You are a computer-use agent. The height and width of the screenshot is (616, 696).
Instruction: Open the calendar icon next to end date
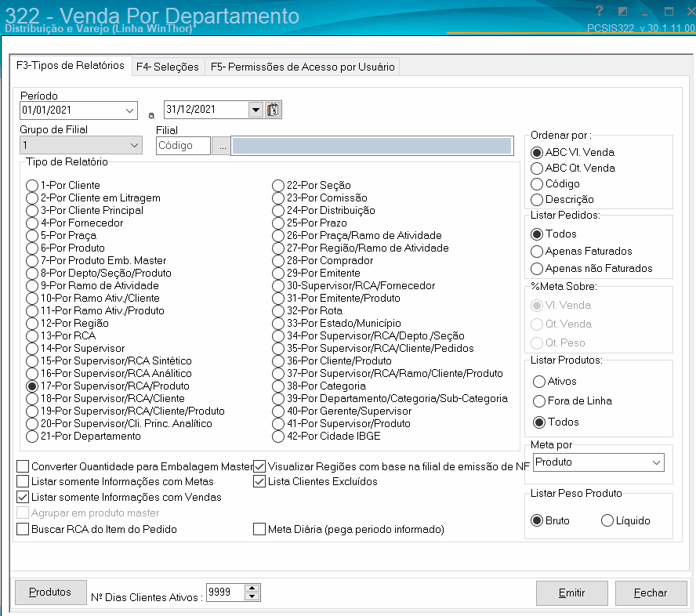(x=273, y=110)
